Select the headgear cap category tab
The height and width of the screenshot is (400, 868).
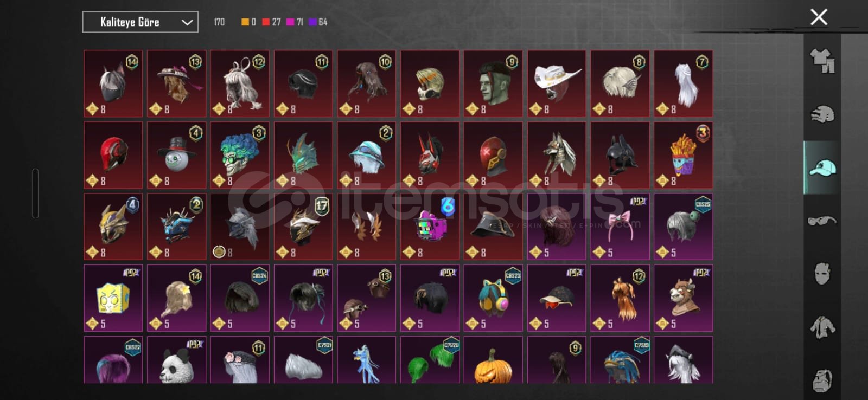coord(822,167)
